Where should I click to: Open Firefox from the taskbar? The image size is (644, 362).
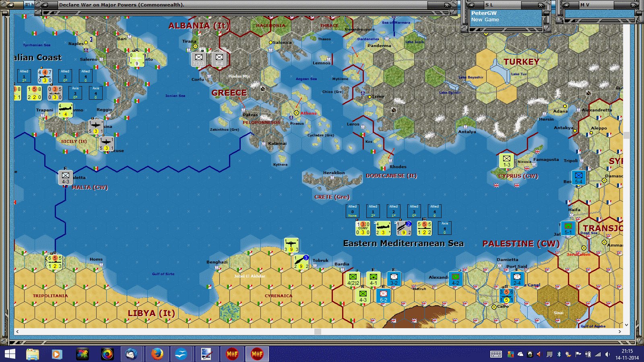(157, 354)
